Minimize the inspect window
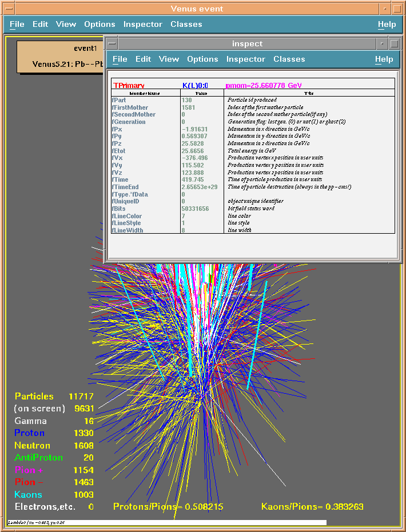This screenshot has height=532, width=406. point(382,44)
